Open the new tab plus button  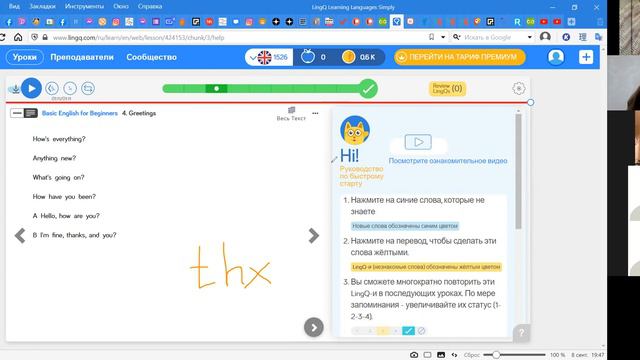[x=571, y=22]
